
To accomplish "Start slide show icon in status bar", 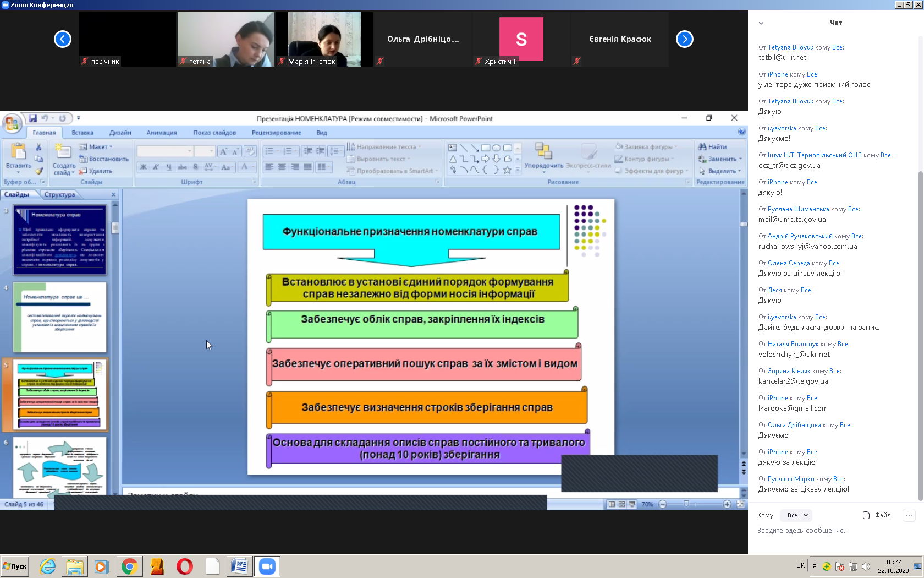I will (632, 504).
